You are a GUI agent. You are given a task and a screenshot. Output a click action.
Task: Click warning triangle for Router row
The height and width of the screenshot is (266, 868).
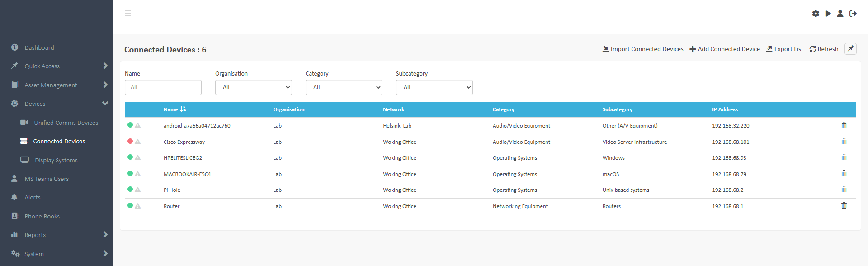[x=138, y=206]
